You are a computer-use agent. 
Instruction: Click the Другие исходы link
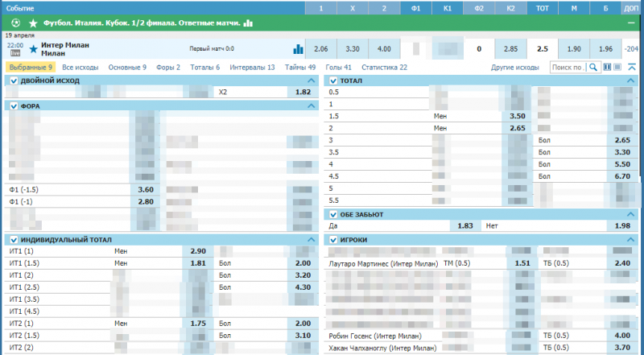(x=514, y=68)
